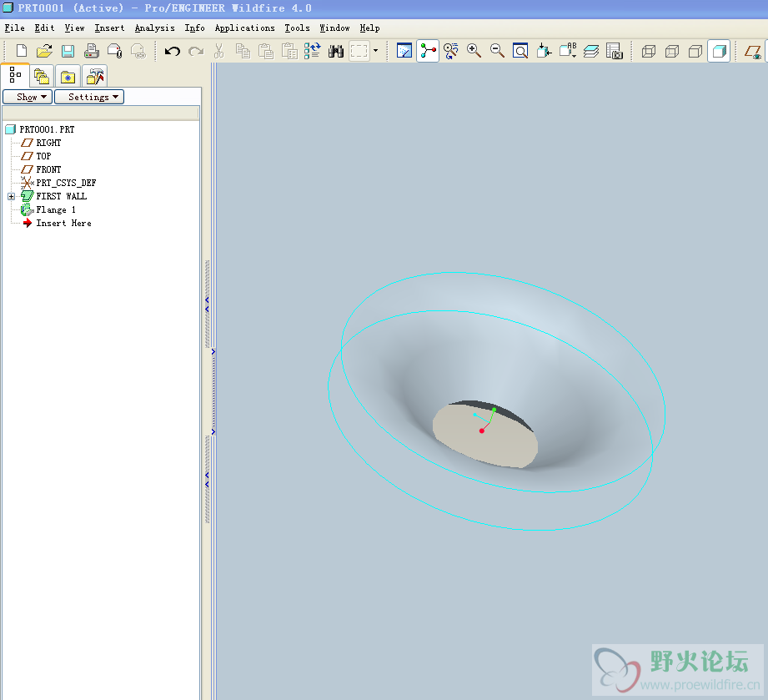Toggle datum planes display

coord(753,51)
